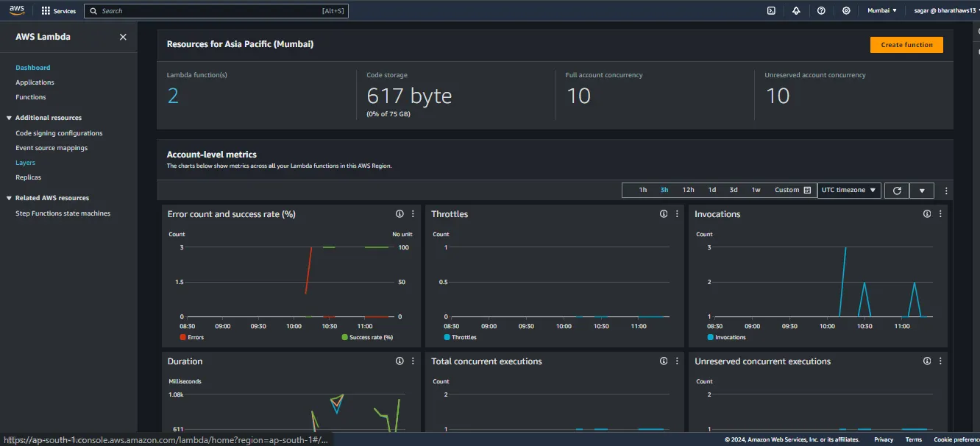Show info for Invocations chart

coord(927,214)
